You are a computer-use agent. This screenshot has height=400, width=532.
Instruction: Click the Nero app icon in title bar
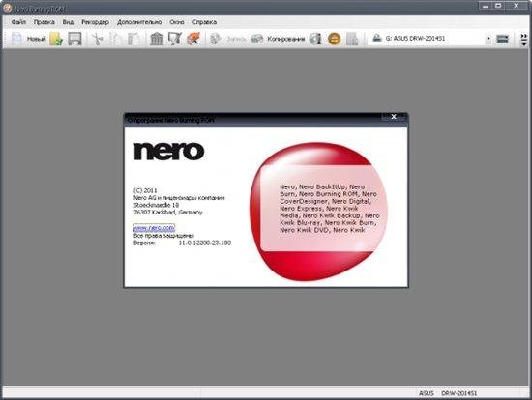(x=7, y=8)
